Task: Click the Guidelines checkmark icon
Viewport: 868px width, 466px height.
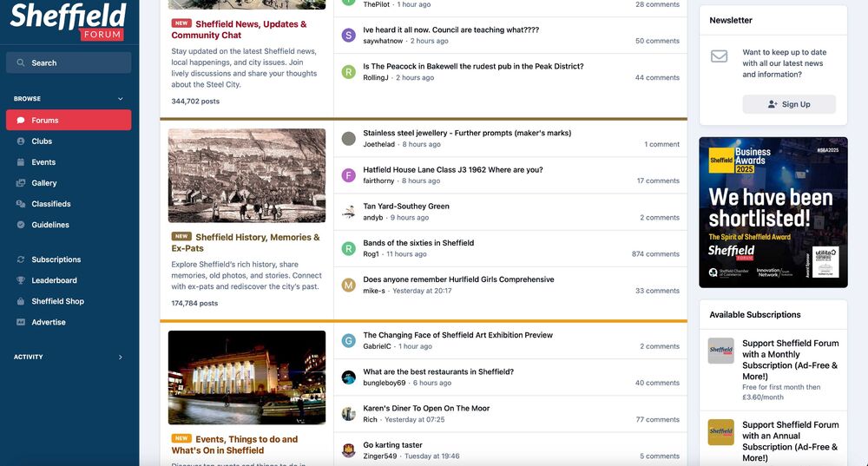Action: (x=21, y=225)
